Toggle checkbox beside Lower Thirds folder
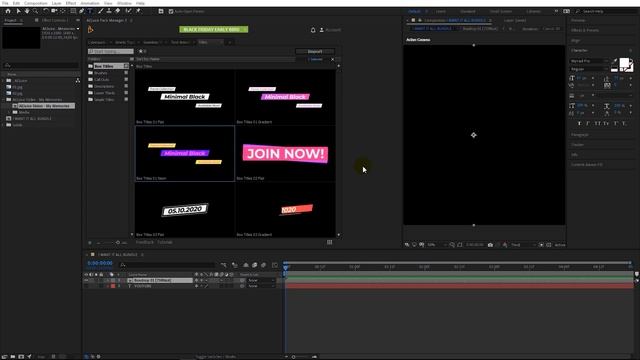 pyautogui.click(x=126, y=93)
